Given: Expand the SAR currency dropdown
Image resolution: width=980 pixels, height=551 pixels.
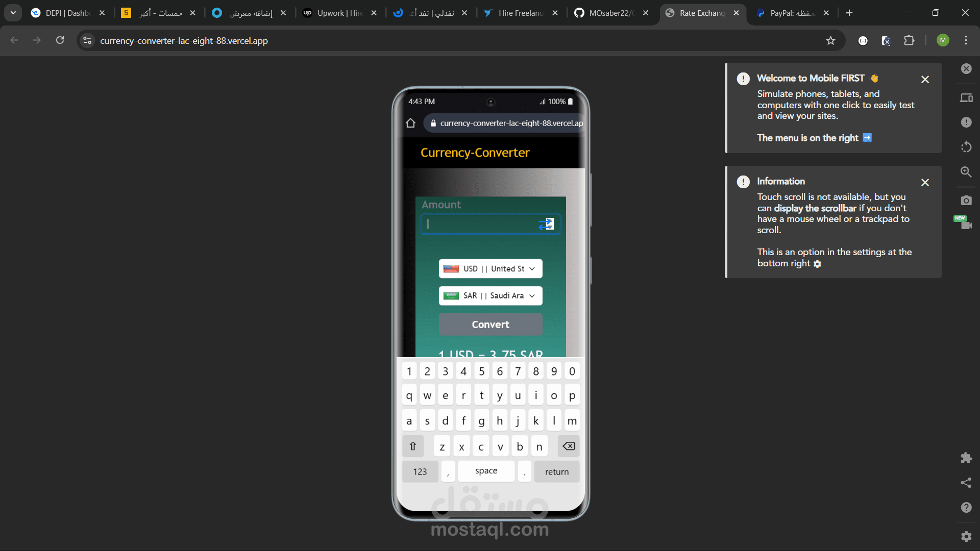Looking at the screenshot, I should point(490,296).
